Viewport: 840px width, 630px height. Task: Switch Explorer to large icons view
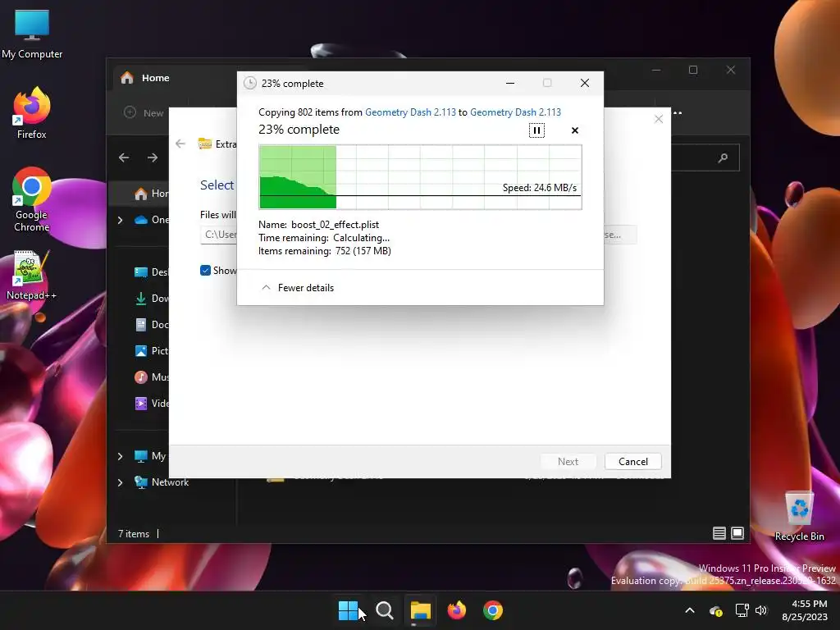(737, 533)
